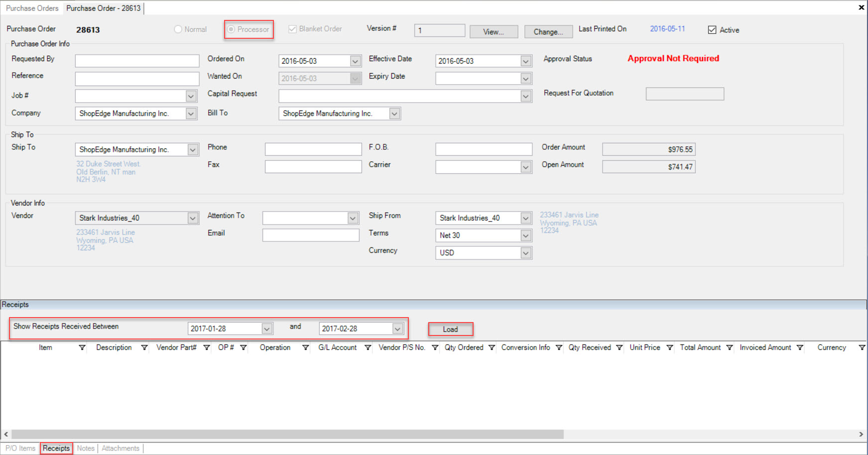Click the Load button
This screenshot has width=868, height=455.
pyautogui.click(x=450, y=329)
